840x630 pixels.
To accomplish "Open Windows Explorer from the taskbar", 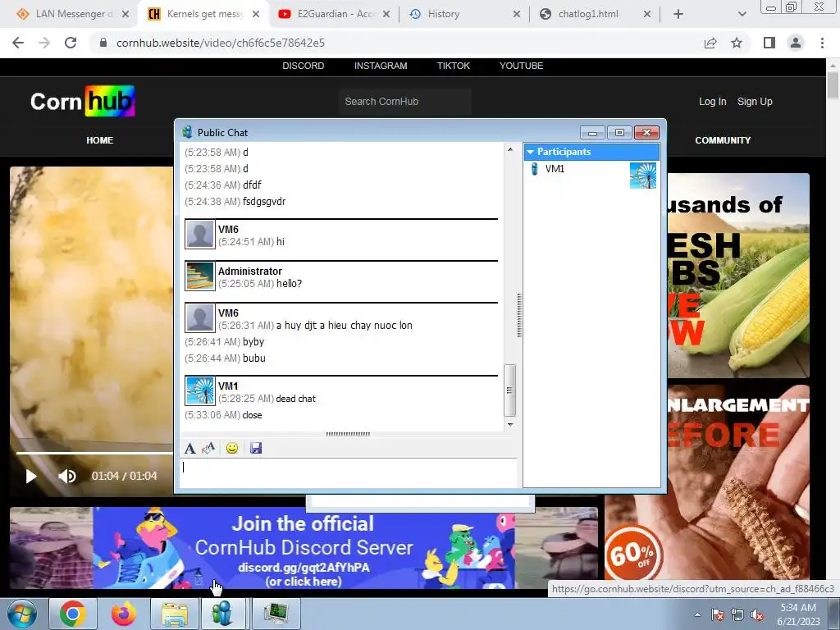I will (x=175, y=614).
